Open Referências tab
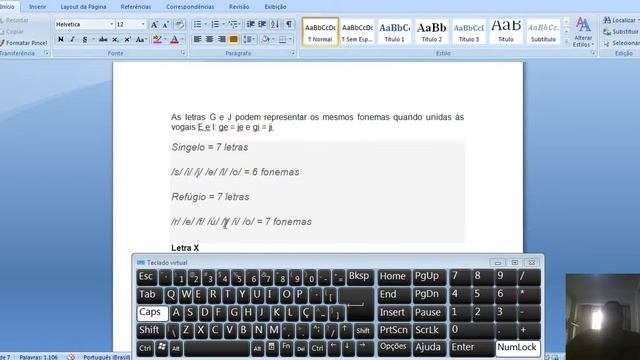640x360 pixels. (136, 7)
